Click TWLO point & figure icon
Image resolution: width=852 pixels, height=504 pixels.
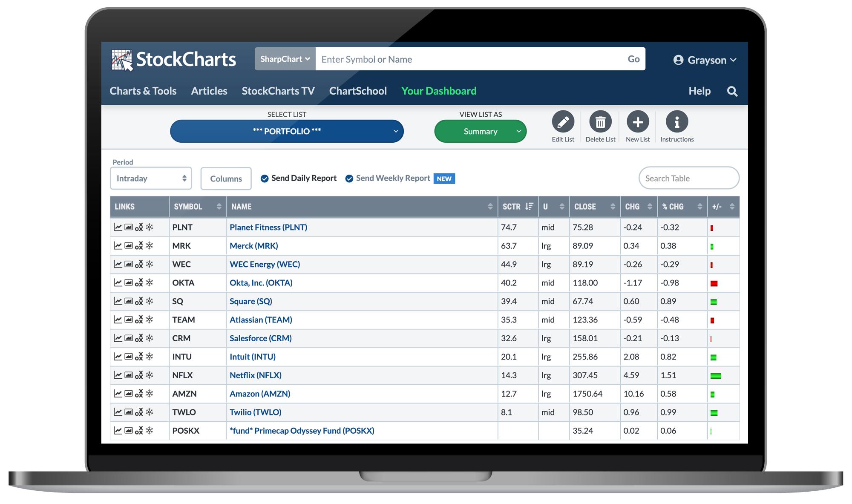139,412
